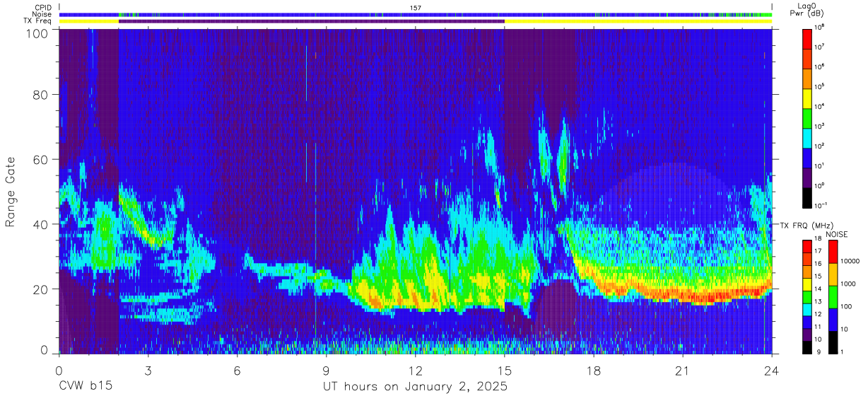
Task: Click the Noise row label at top left
Action: [x=42, y=14]
